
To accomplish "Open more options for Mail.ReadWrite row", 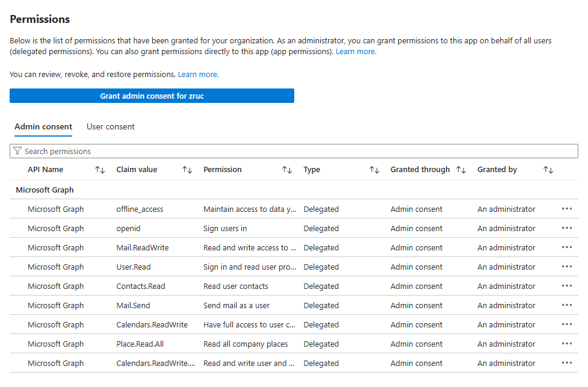I will (566, 247).
